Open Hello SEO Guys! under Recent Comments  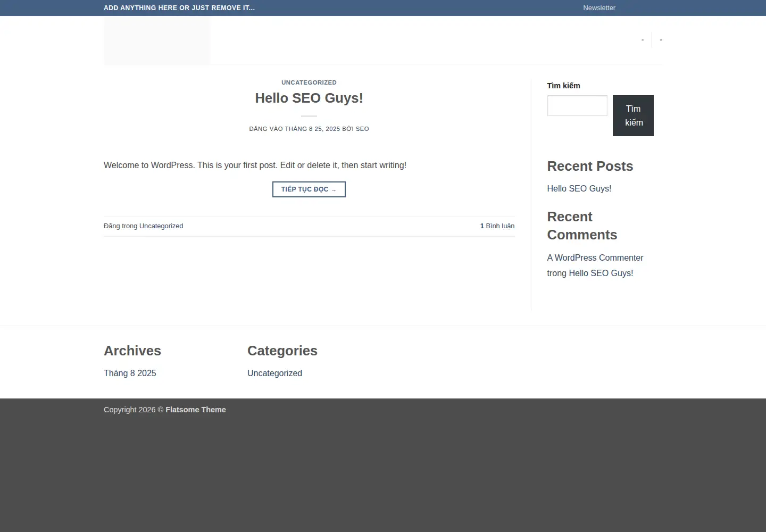click(601, 273)
